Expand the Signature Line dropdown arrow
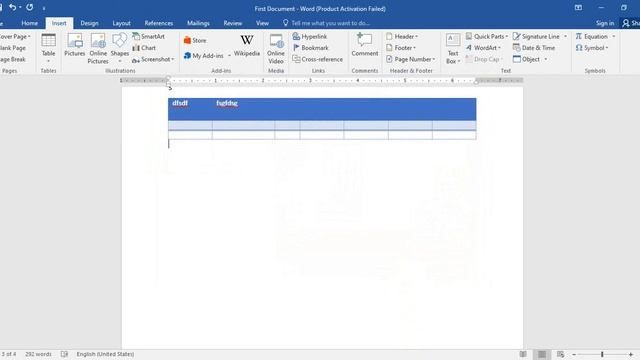The image size is (640, 360). pos(565,36)
